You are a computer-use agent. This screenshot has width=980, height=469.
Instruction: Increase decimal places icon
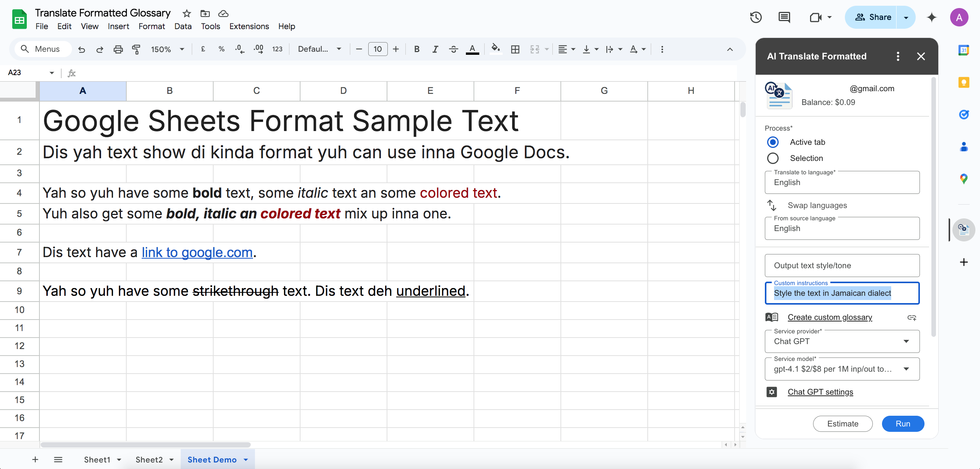pos(258,49)
